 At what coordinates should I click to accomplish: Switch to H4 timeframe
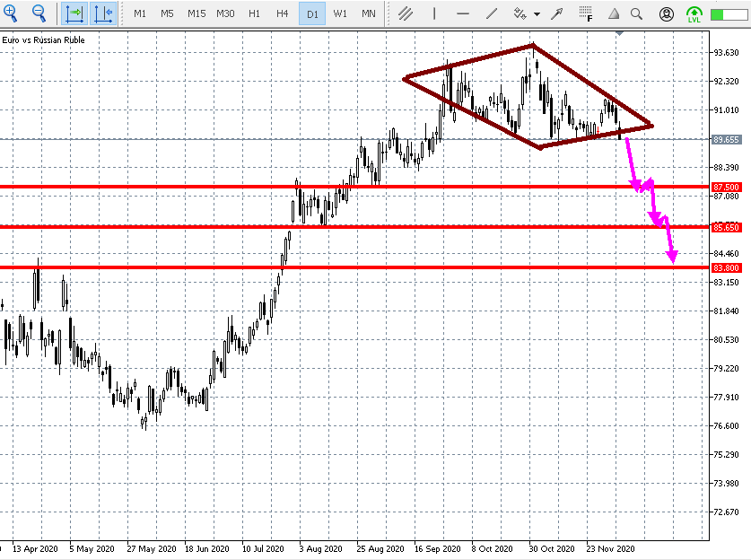click(x=282, y=13)
